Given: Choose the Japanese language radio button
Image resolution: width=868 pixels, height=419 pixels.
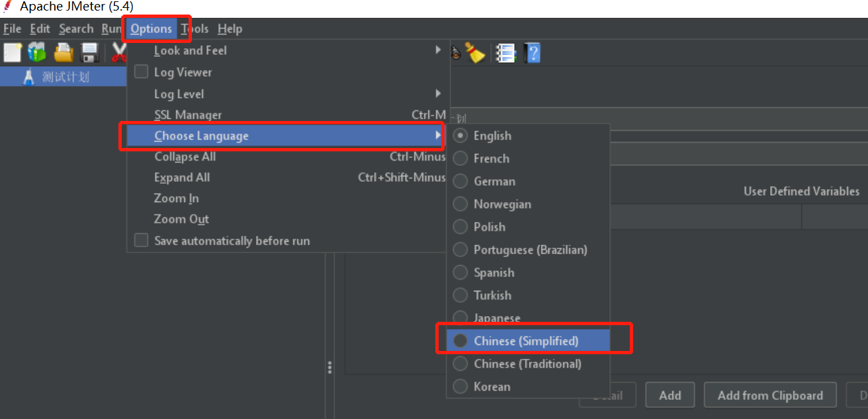Looking at the screenshot, I should [x=460, y=318].
